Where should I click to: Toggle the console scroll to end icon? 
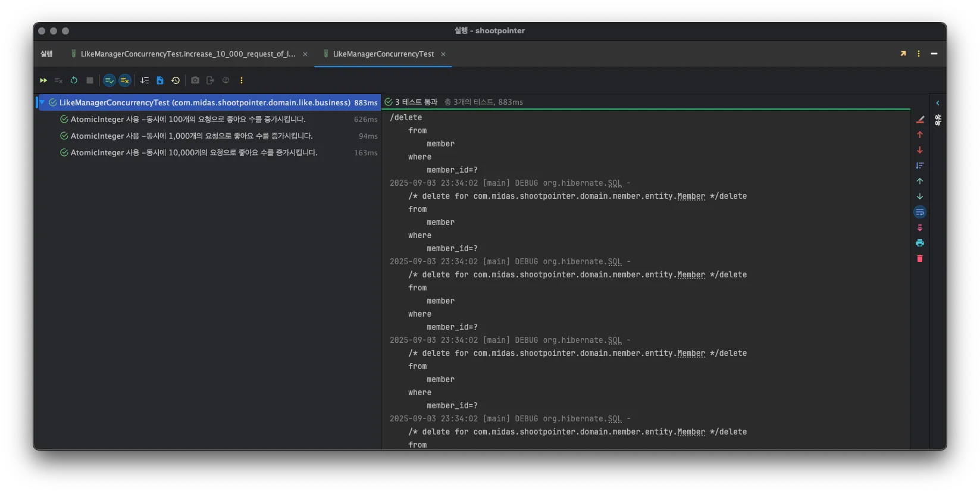920,227
